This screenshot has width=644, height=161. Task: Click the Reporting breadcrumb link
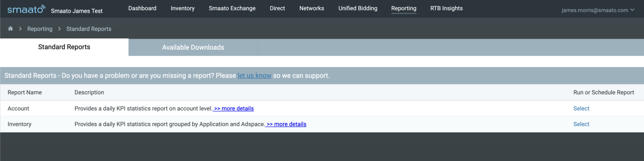pyautogui.click(x=40, y=29)
